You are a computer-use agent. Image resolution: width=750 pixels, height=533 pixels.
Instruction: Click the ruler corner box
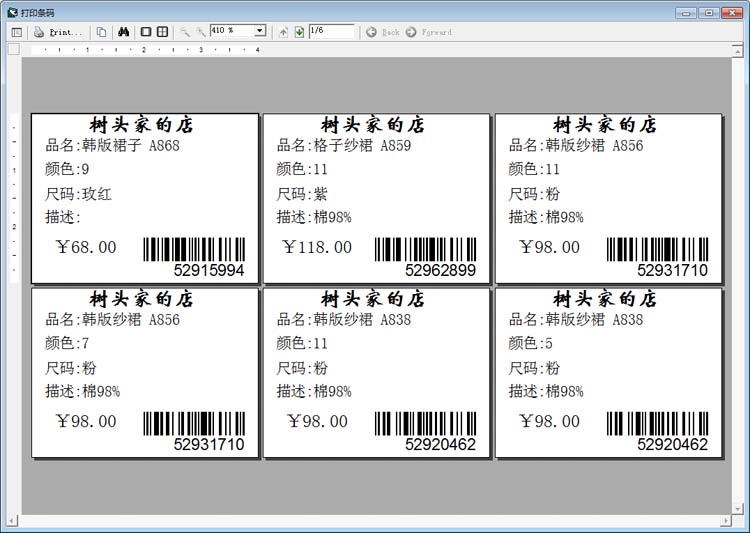click(x=14, y=49)
